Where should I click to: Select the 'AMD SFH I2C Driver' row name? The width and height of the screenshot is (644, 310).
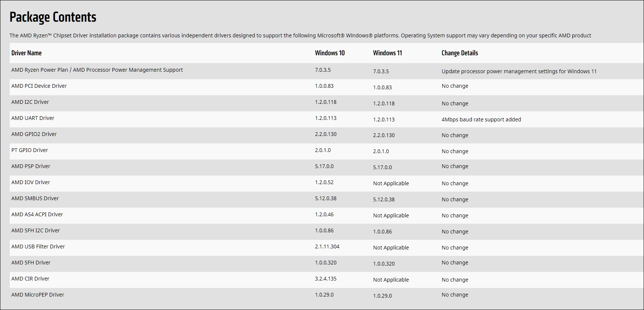(35, 230)
